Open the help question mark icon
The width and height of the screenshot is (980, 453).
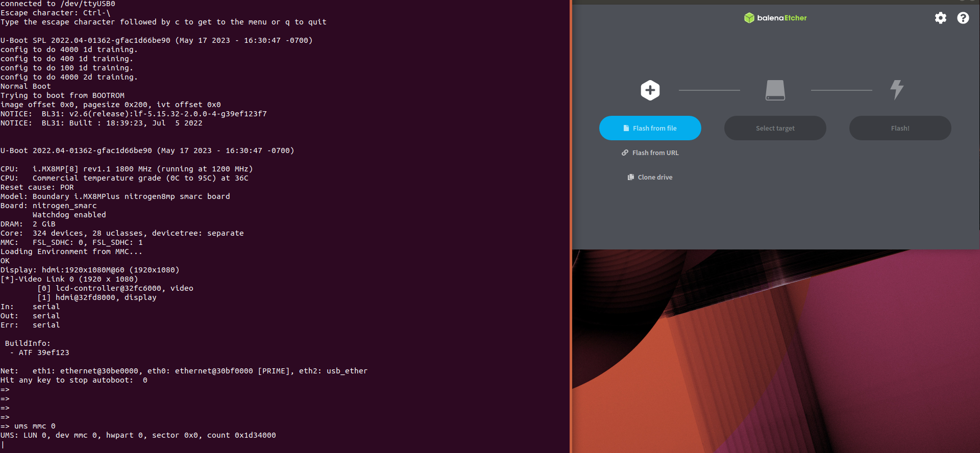[963, 18]
